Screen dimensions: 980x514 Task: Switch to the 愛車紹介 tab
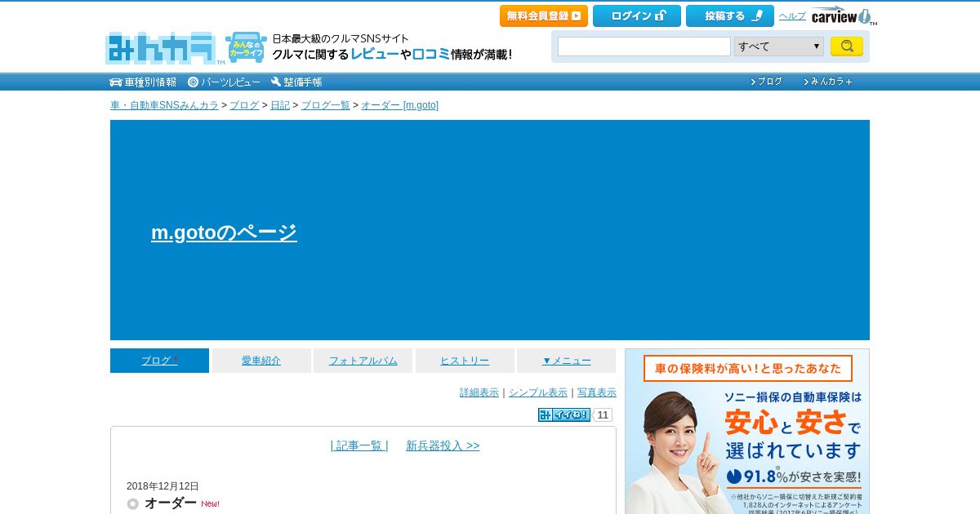[x=261, y=361]
